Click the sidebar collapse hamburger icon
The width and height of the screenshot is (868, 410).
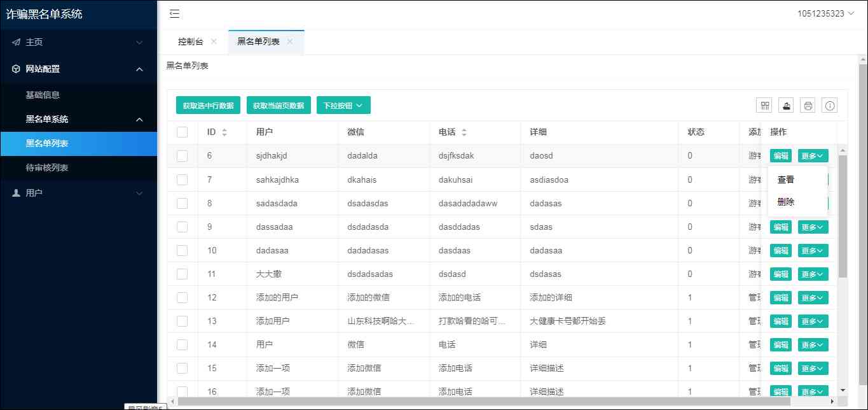coord(174,13)
